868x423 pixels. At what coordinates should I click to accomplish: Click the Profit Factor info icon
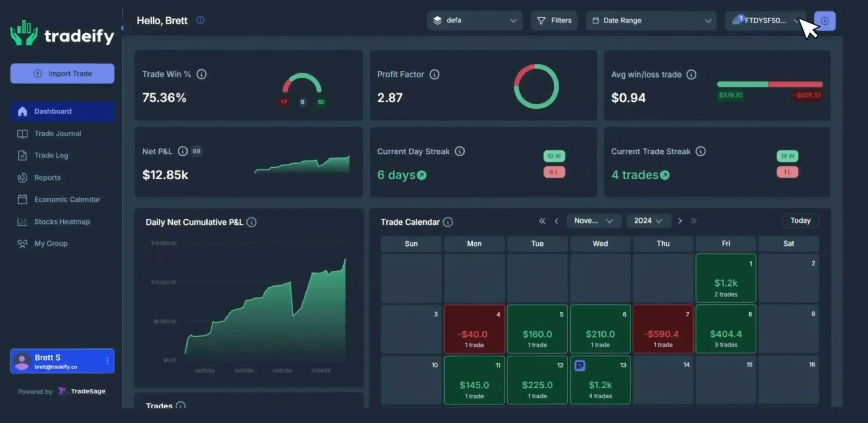coord(434,74)
